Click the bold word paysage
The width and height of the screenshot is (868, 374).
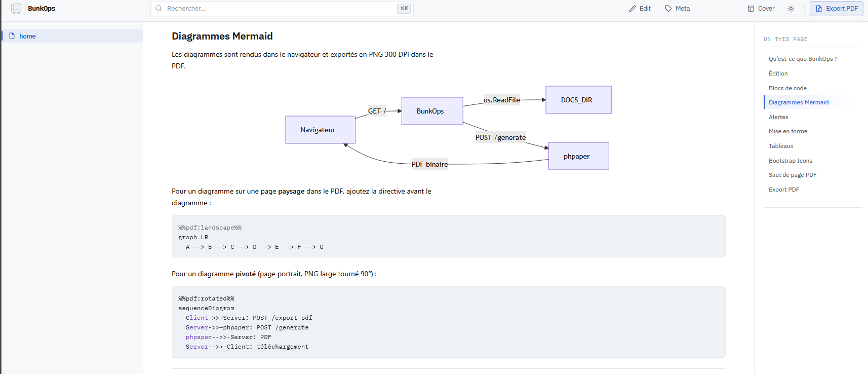click(291, 191)
